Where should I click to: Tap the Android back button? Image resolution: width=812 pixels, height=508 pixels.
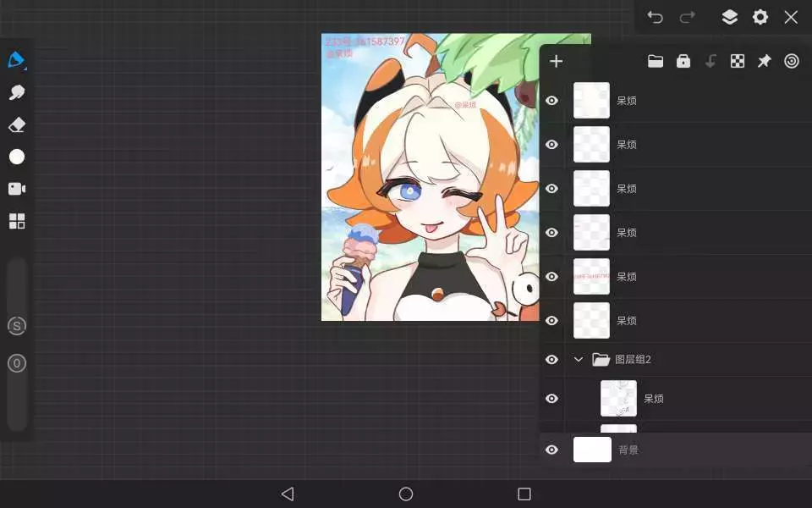(x=288, y=494)
